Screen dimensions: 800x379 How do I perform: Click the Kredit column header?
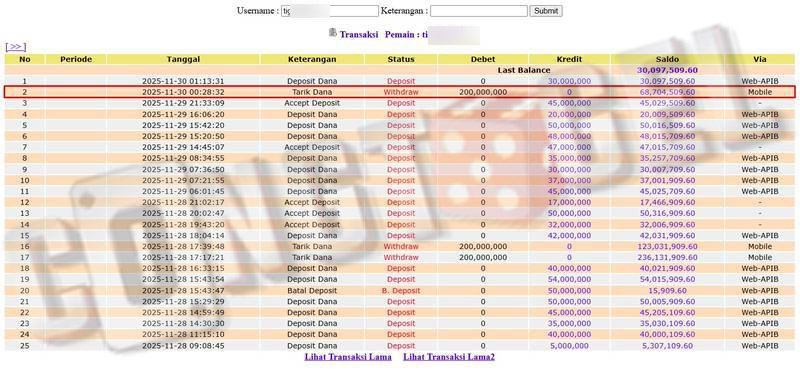(569, 59)
